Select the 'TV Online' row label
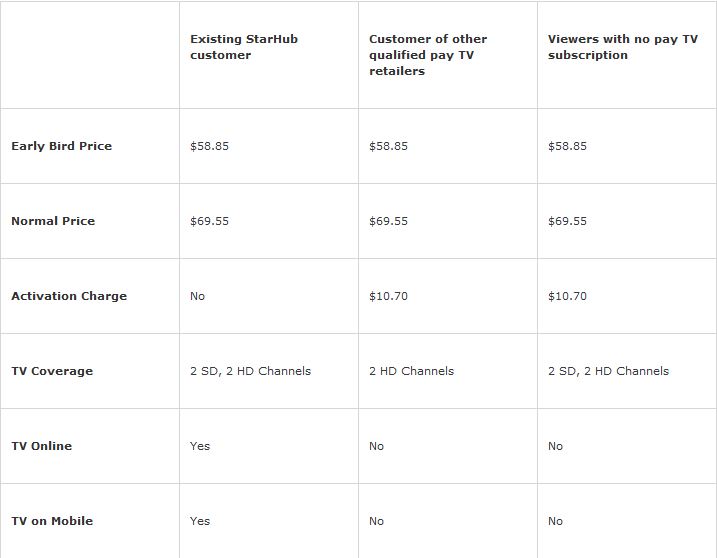717x558 pixels. coord(42,446)
